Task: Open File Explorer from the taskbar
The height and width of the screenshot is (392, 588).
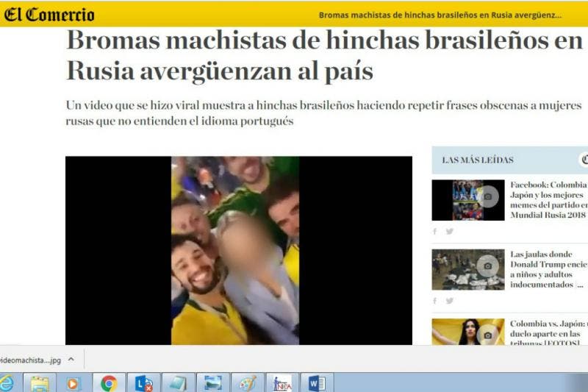Action: click(x=40, y=383)
